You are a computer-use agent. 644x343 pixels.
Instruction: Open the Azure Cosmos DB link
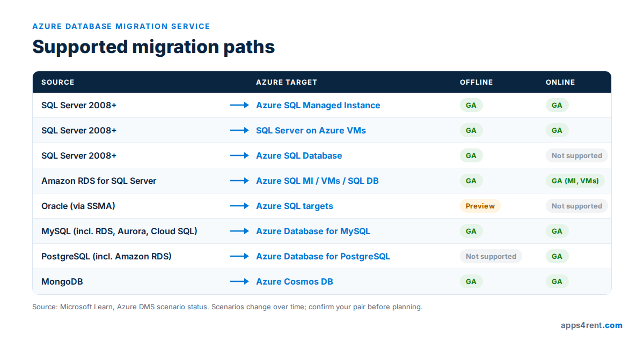295,281
